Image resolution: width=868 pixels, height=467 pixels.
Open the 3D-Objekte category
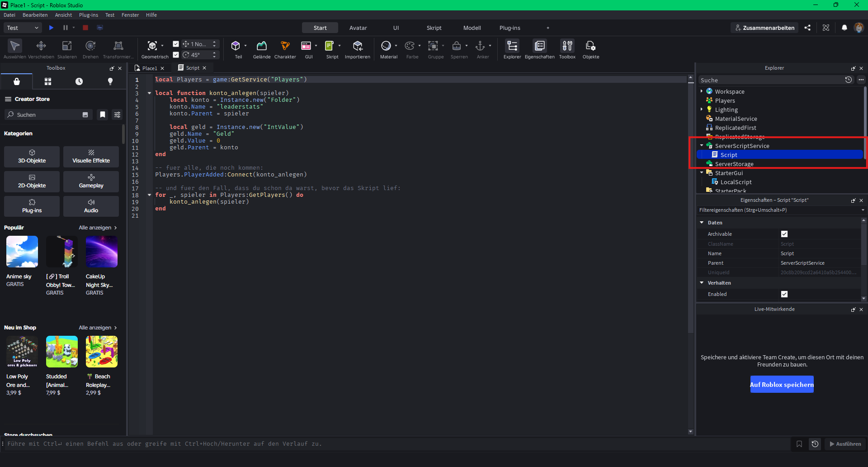[x=32, y=157]
